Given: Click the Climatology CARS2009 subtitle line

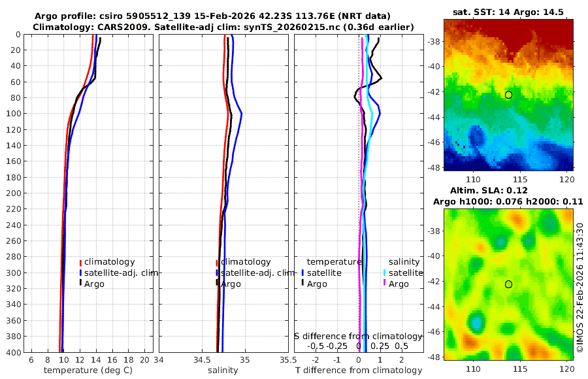Looking at the screenshot, I should 223,27.
